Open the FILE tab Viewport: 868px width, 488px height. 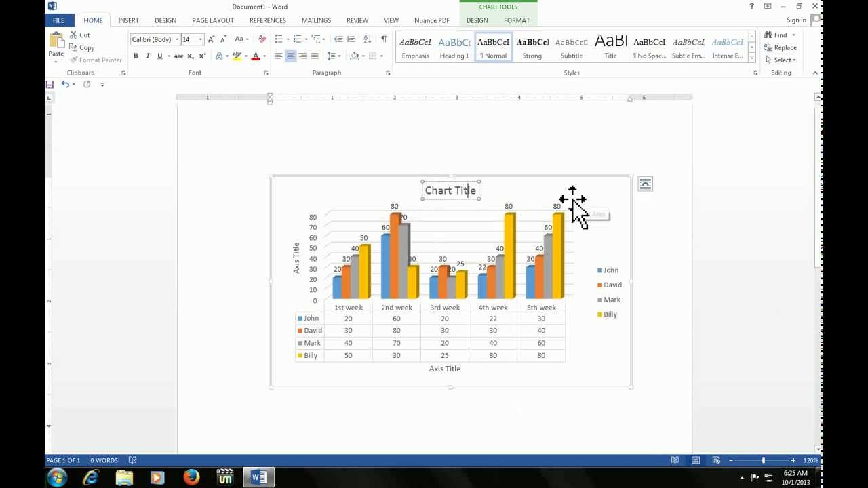pyautogui.click(x=58, y=20)
